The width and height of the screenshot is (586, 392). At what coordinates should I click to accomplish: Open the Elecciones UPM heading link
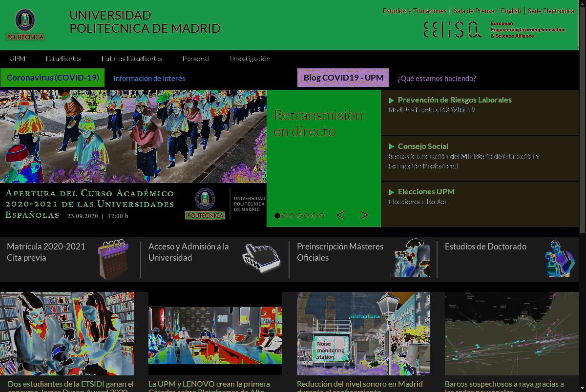(x=426, y=191)
